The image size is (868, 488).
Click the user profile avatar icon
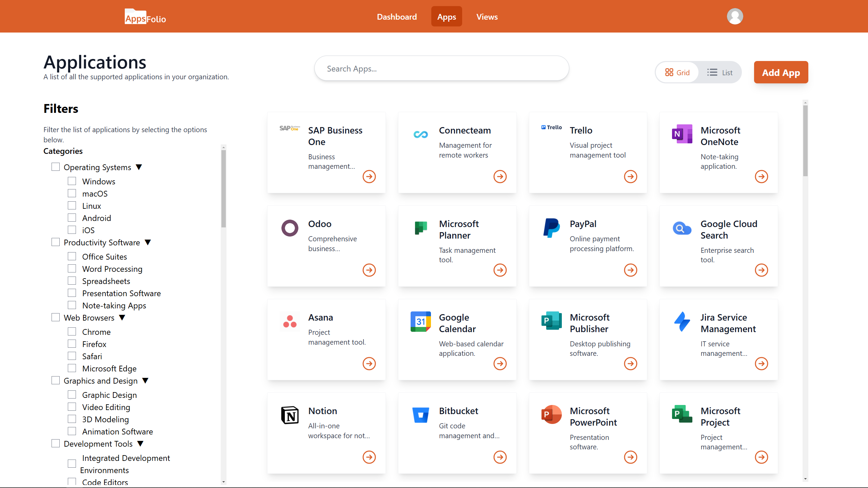click(735, 16)
